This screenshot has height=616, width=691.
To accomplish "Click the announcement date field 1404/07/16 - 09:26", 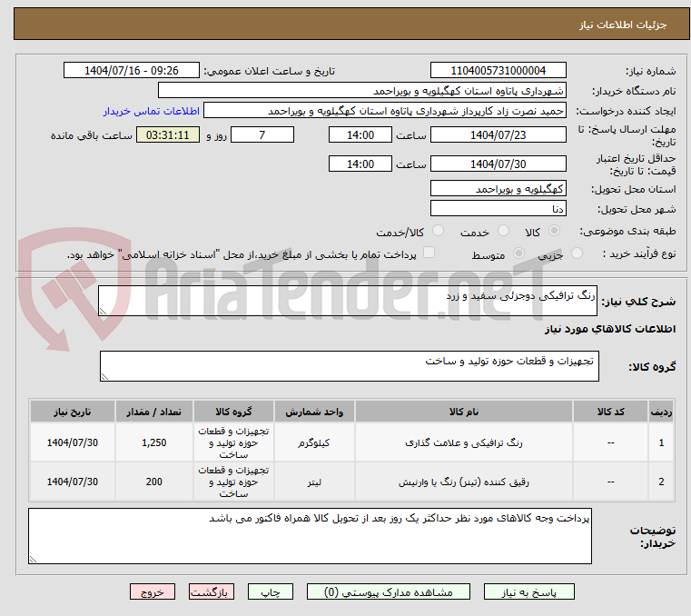I will click(132, 71).
